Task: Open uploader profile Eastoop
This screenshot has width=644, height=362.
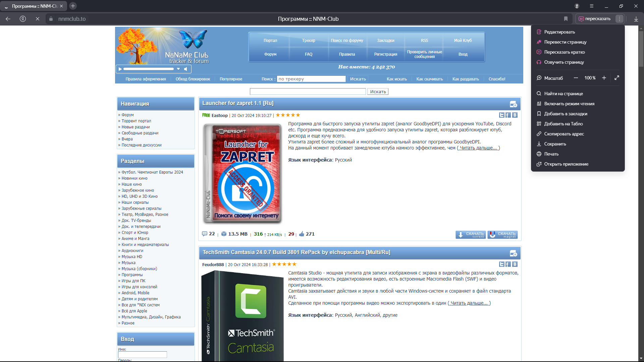Action: click(219, 115)
